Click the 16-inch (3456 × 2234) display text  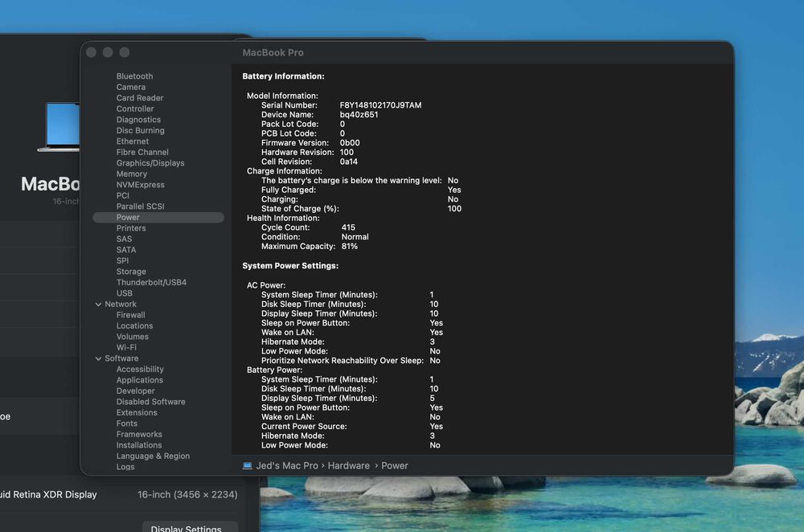[x=187, y=494]
